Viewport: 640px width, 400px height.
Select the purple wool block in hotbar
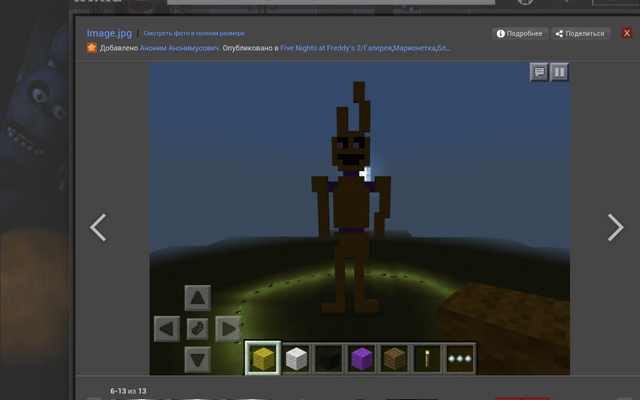point(362,359)
